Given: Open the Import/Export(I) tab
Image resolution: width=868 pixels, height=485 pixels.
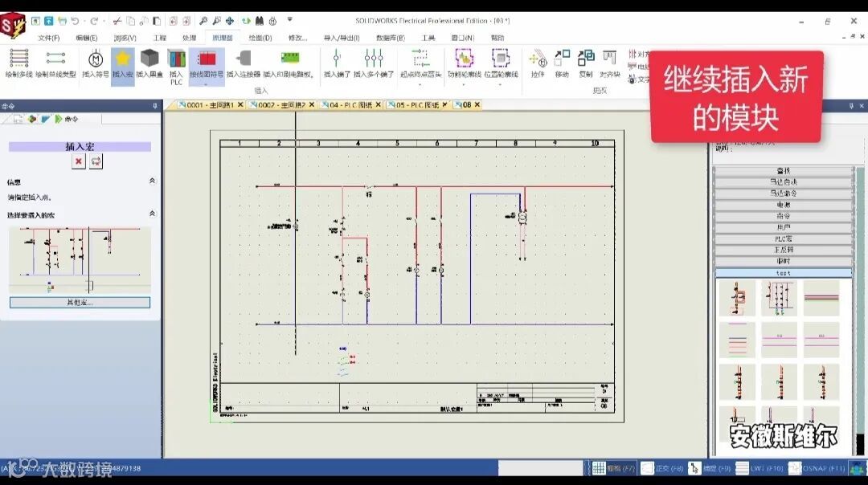Looking at the screenshot, I should (342, 39).
